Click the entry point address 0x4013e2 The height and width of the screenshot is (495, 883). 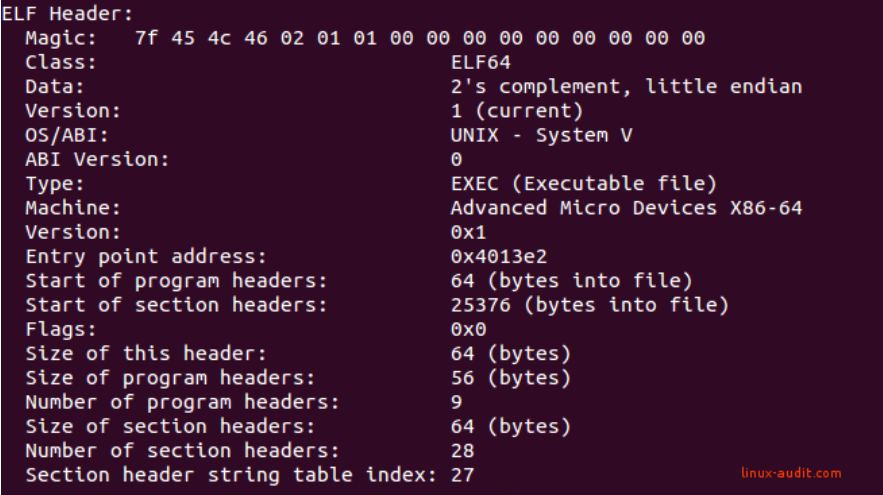point(498,256)
